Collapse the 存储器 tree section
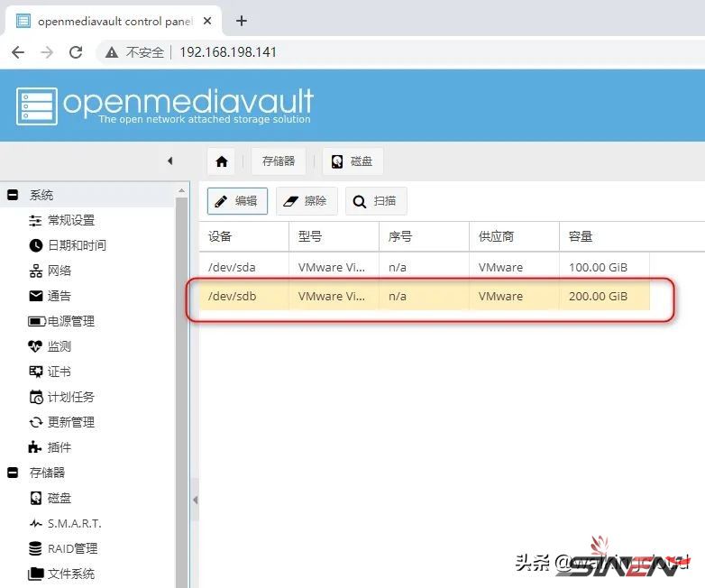The image size is (705, 588). pyautogui.click(x=13, y=473)
